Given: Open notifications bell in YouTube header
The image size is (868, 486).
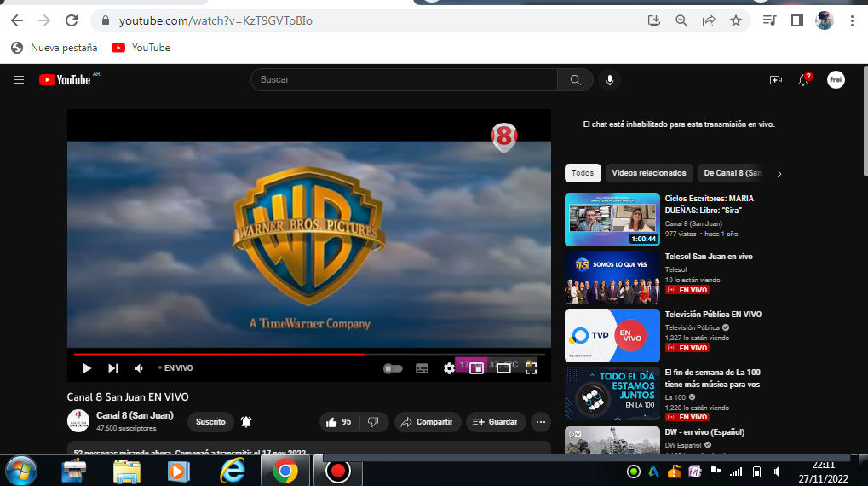Looking at the screenshot, I should (x=803, y=80).
